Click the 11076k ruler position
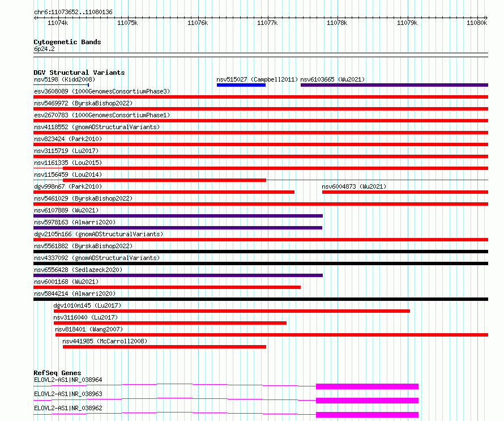Screen dimensions: 504x421 click(198, 23)
